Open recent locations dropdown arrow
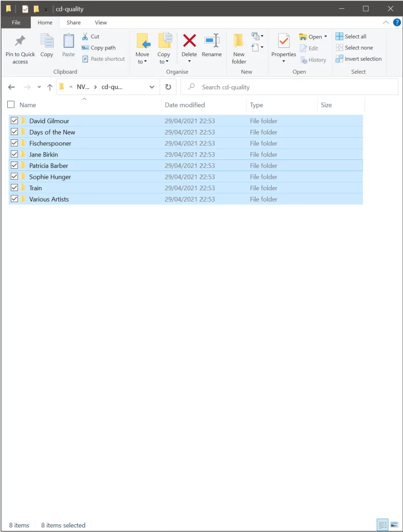 40,87
